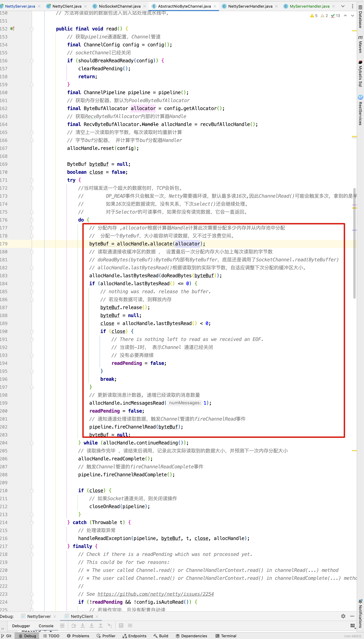Open the Profiler tool window
This screenshot has height=639, width=364.
tap(106, 636)
